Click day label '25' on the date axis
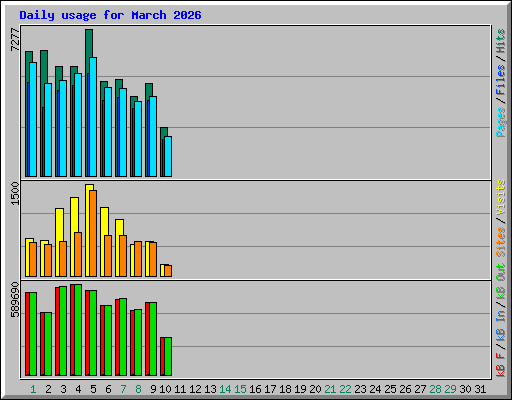 (390, 389)
